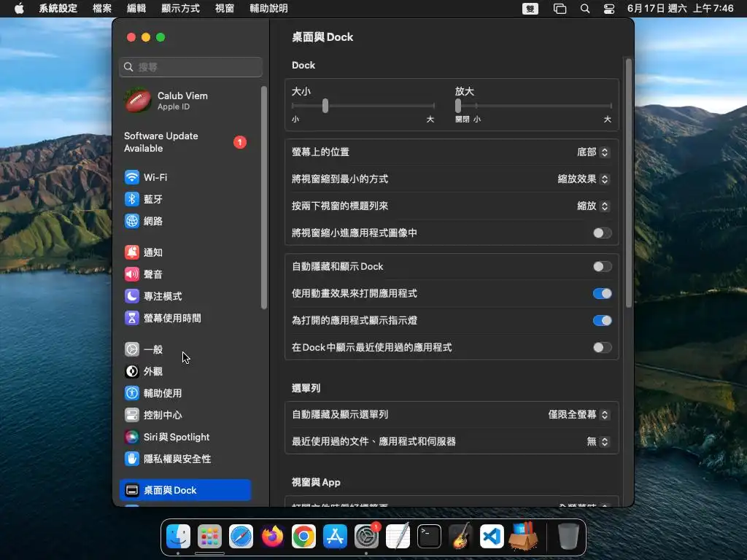
Task: Open Software Update Available notice
Action: tap(186, 142)
